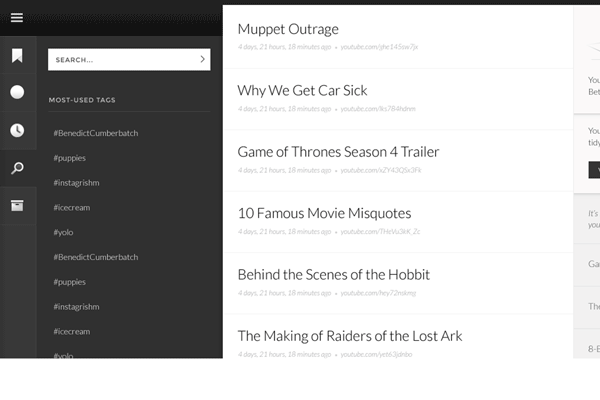Open The Making of Raiders of the Lost Ark
This screenshot has width=600, height=400.
pos(349,336)
